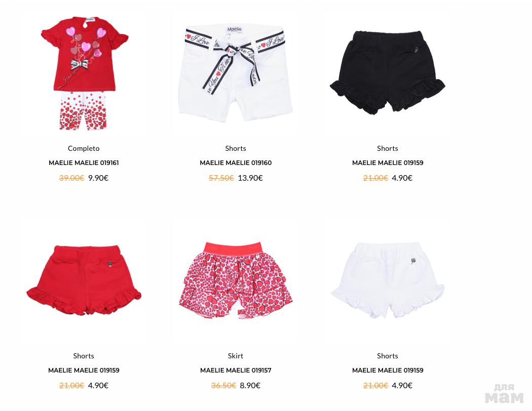Click the Shorts label under black shorts
This screenshot has width=532, height=411.
point(388,148)
